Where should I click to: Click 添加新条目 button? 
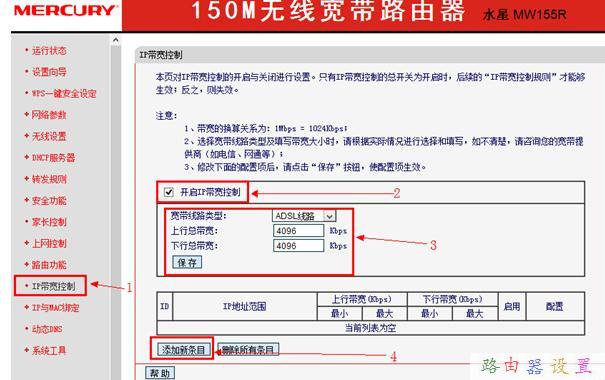pos(184,350)
